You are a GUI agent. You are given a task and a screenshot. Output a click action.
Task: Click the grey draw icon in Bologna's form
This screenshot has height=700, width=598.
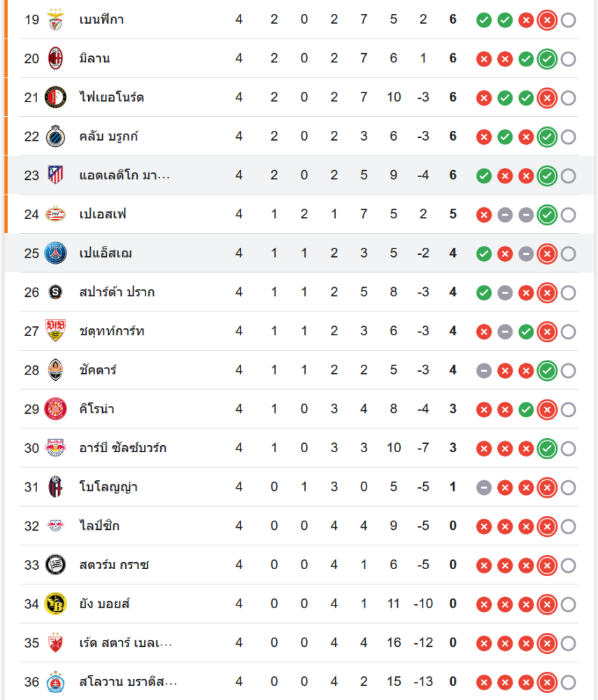click(483, 488)
